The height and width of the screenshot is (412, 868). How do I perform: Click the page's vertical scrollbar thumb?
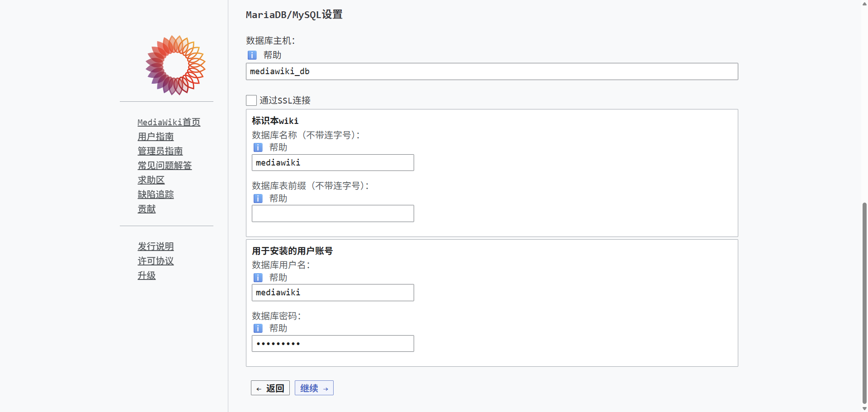click(864, 303)
